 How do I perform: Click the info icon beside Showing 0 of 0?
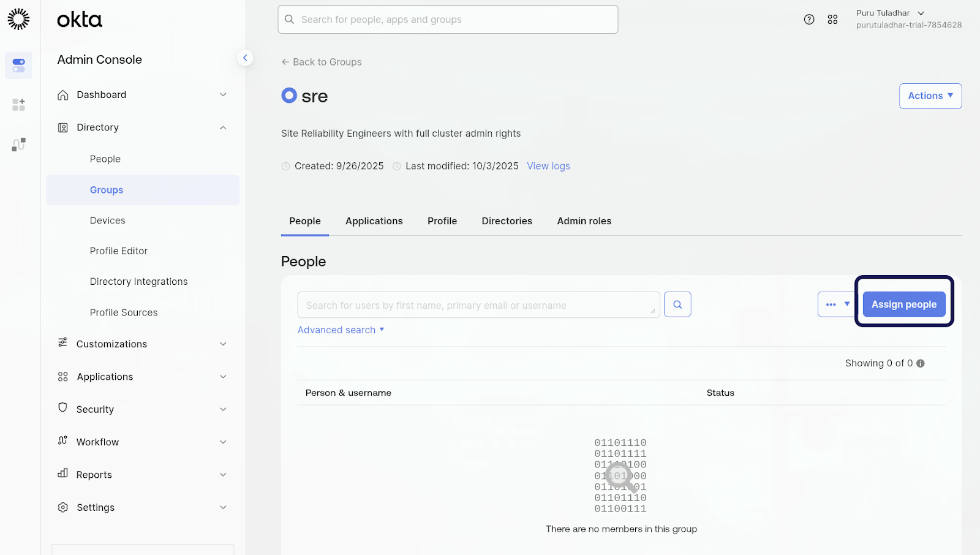[x=920, y=363]
